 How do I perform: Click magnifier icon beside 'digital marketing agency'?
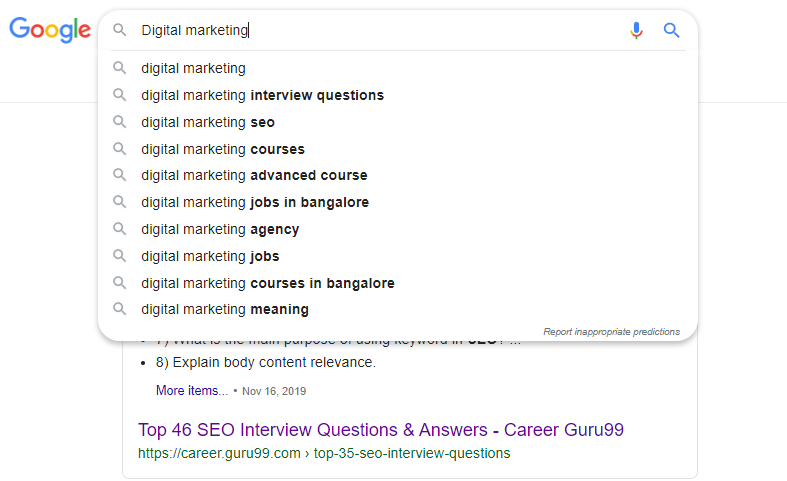point(120,229)
